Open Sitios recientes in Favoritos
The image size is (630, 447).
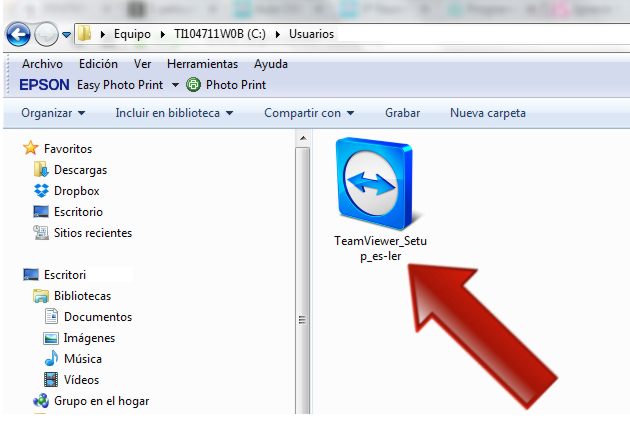point(93,233)
